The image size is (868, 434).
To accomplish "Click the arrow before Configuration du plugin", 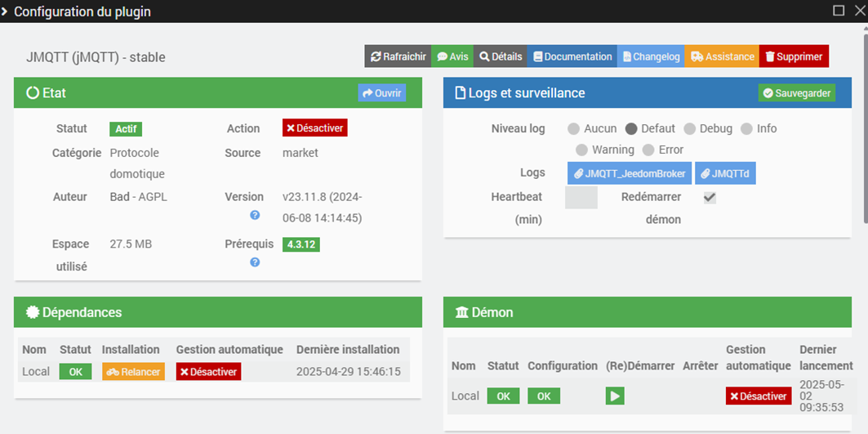I will (4, 11).
